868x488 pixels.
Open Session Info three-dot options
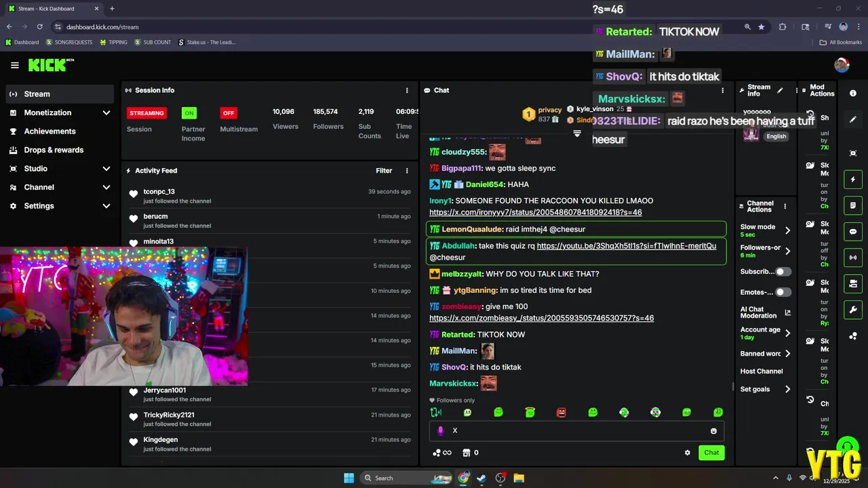[407, 90]
